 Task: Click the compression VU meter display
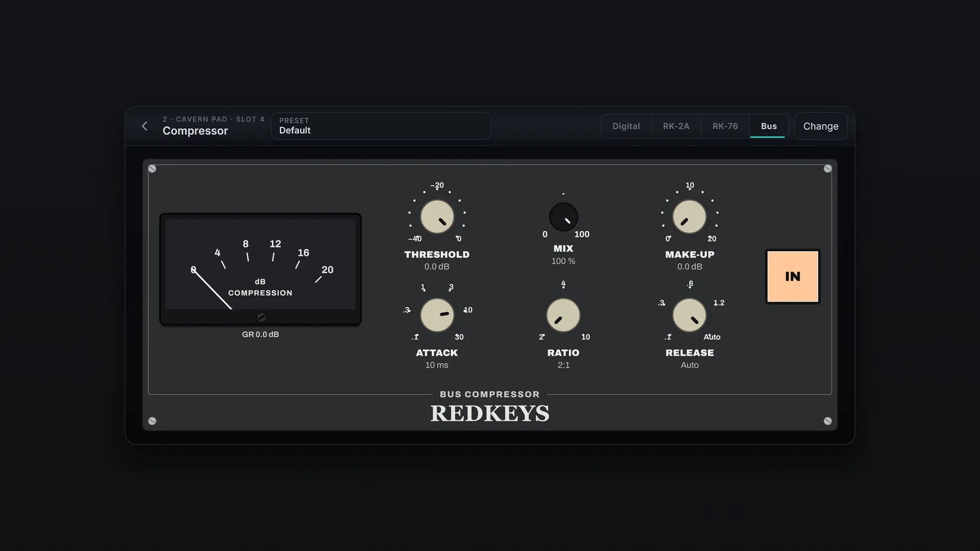tap(260, 269)
